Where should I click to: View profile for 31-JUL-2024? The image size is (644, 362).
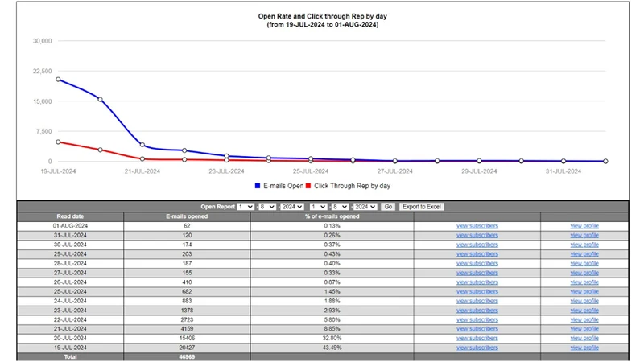[x=584, y=235]
